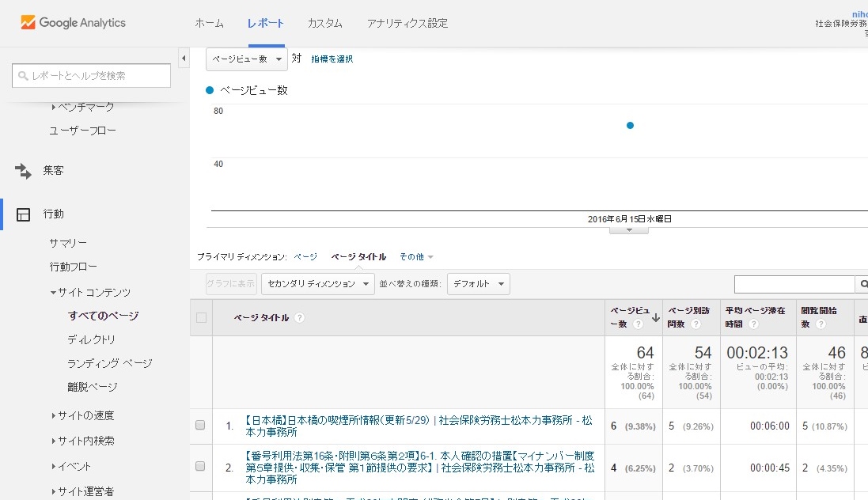Tick the checkbox for row 1
The image size is (868, 500).
(201, 426)
